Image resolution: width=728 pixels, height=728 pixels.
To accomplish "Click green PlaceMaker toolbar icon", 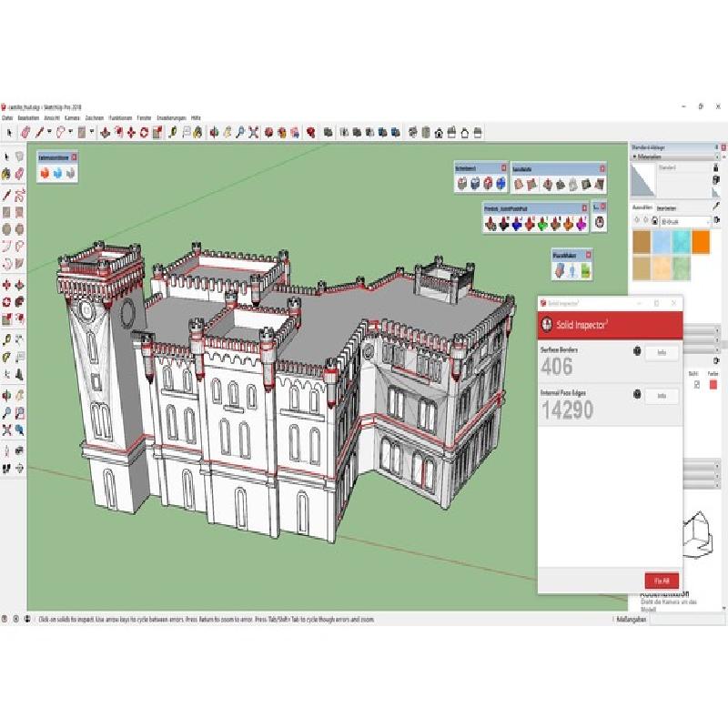I will click(585, 270).
